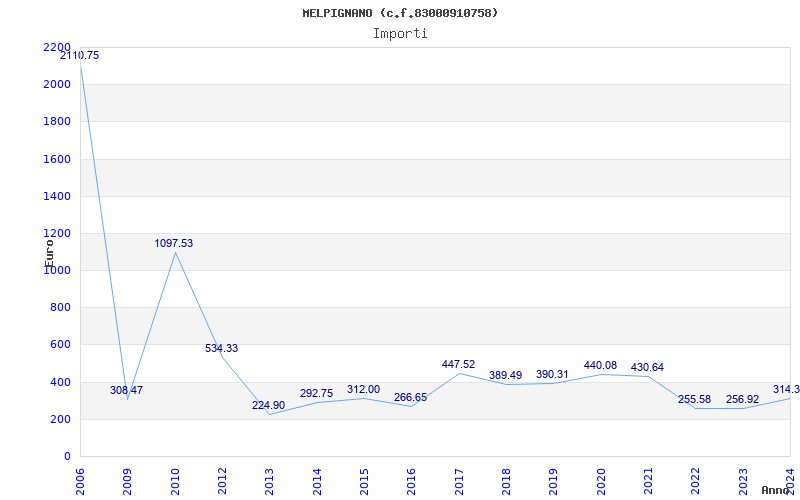Select the 534.33 data point label
This screenshot has height=500, width=800.
pos(221,349)
